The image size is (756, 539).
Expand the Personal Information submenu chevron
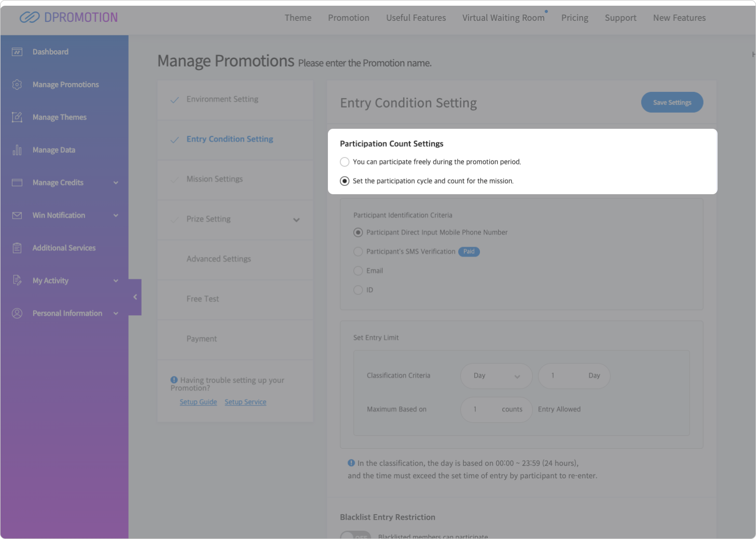(116, 314)
